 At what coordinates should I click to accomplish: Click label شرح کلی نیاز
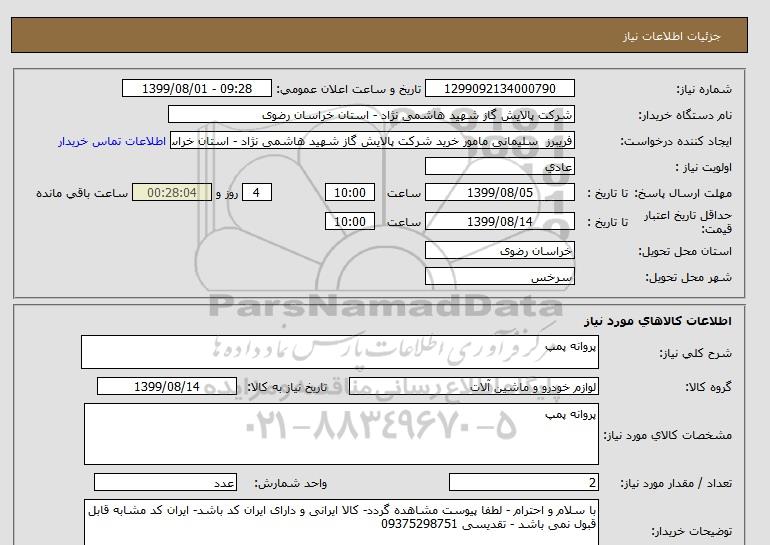point(695,353)
